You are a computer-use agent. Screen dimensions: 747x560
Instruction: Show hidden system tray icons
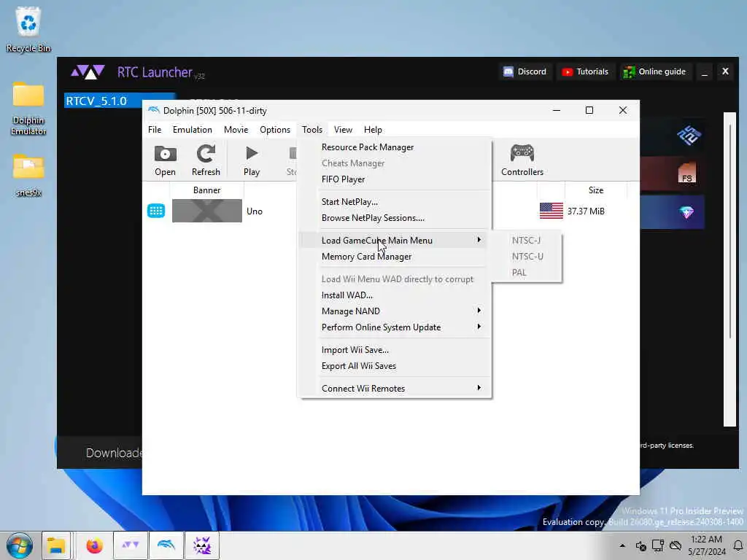tap(622, 545)
